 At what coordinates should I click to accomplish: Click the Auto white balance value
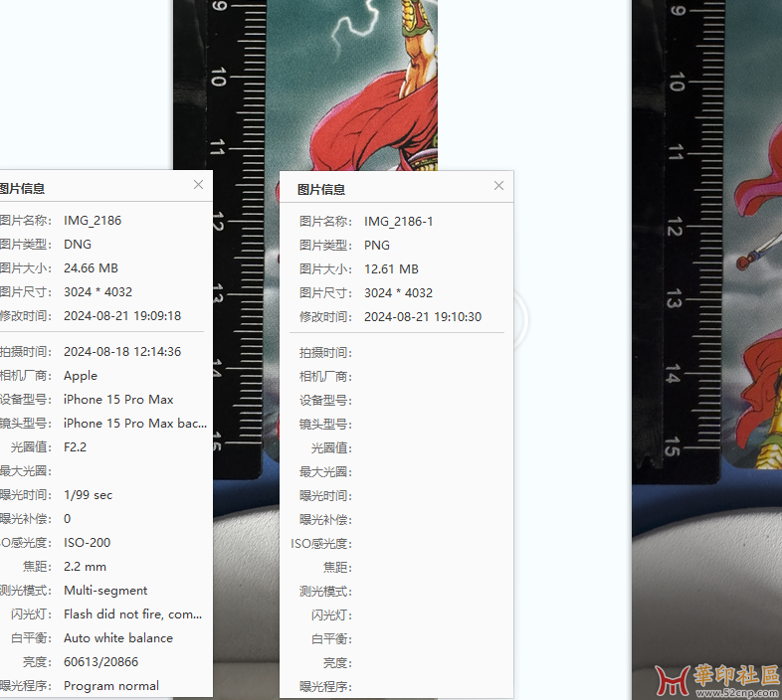tap(118, 638)
